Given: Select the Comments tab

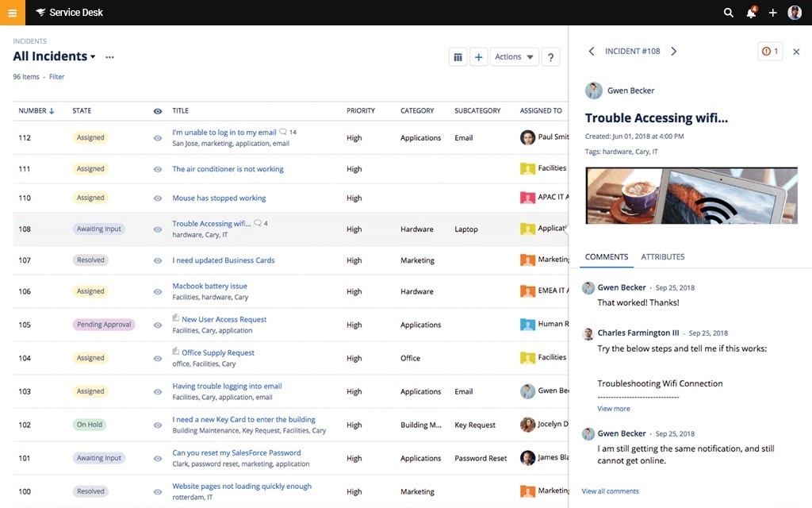Looking at the screenshot, I should coord(607,256).
